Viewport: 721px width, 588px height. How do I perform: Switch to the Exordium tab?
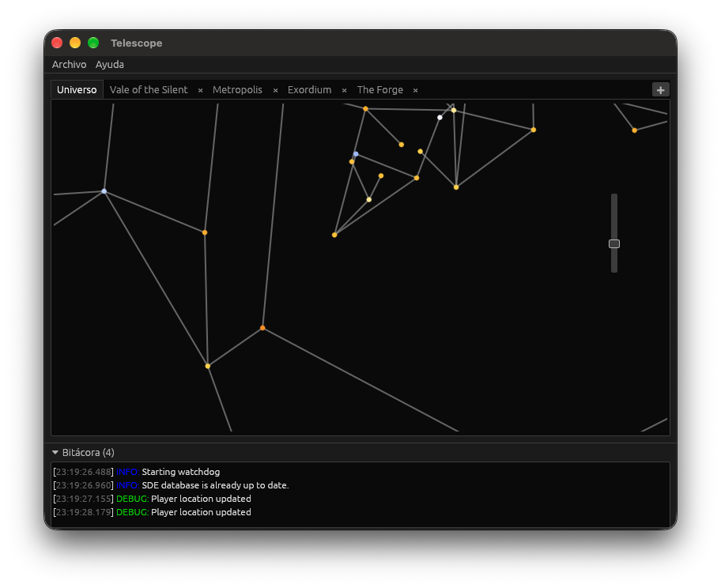coord(309,89)
